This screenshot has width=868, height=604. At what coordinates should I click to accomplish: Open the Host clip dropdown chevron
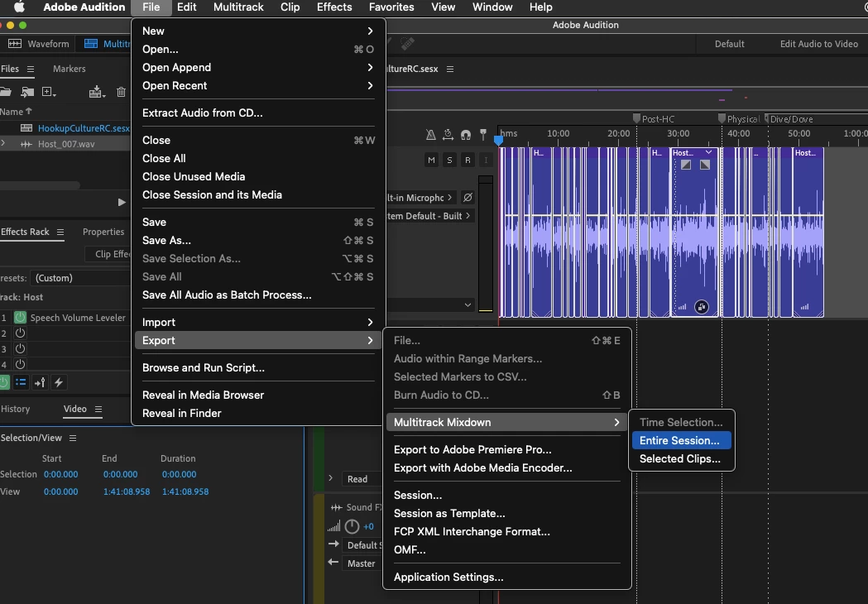click(708, 152)
